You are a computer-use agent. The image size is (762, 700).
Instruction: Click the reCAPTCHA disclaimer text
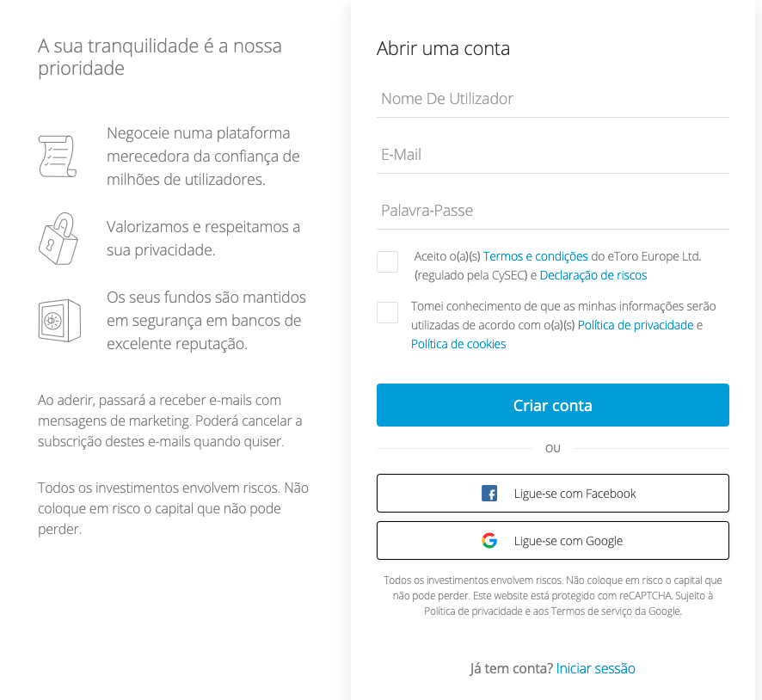[x=552, y=596]
